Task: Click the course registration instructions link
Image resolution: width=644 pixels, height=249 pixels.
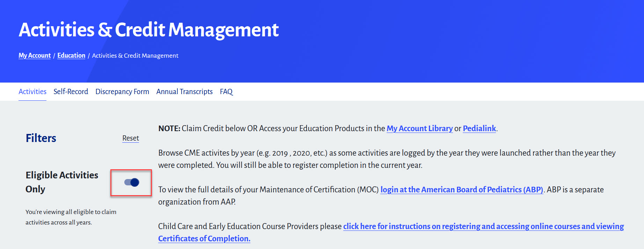Action: point(483,226)
